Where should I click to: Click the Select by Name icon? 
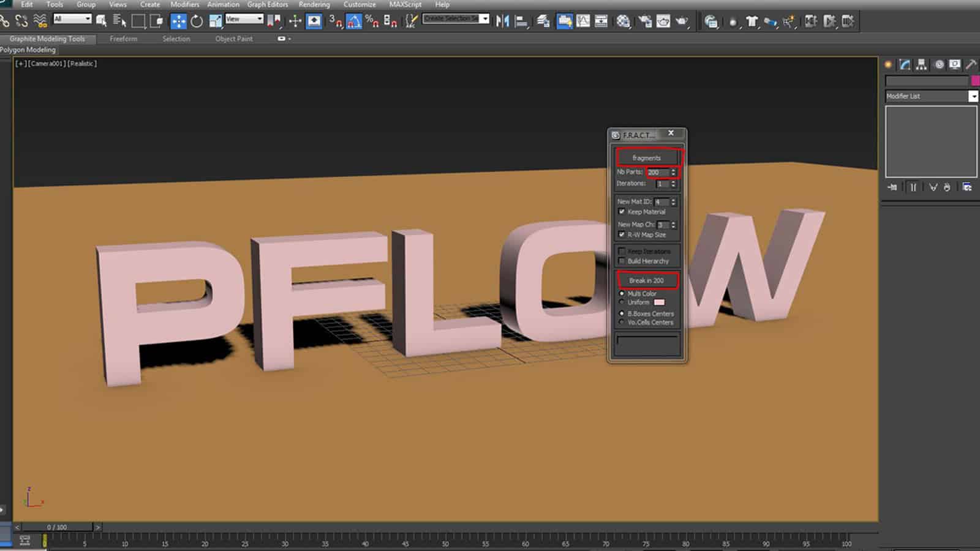click(119, 20)
